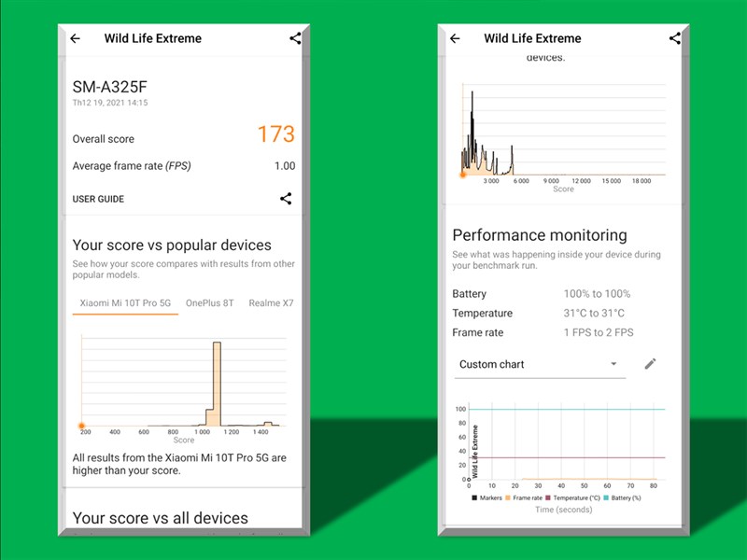Tap pencil edit icon next to Custom chart
Image resolution: width=747 pixels, height=560 pixels.
(650, 364)
